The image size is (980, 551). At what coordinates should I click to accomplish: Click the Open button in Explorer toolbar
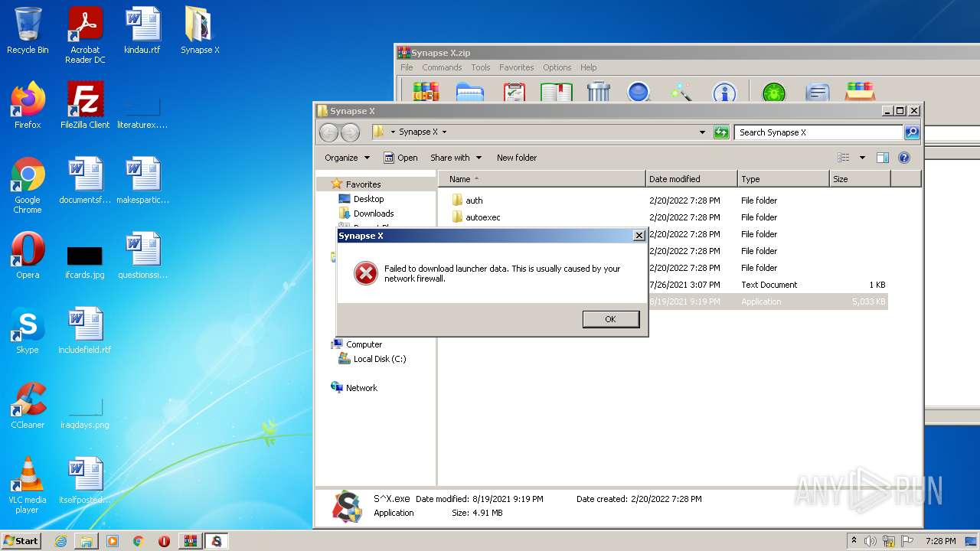pos(400,158)
